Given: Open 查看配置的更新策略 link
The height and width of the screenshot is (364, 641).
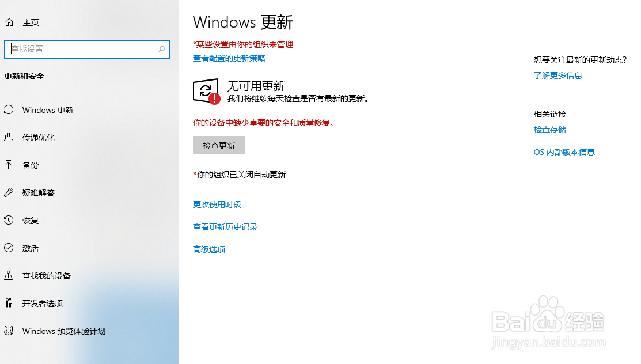Looking at the screenshot, I should click(x=229, y=59).
